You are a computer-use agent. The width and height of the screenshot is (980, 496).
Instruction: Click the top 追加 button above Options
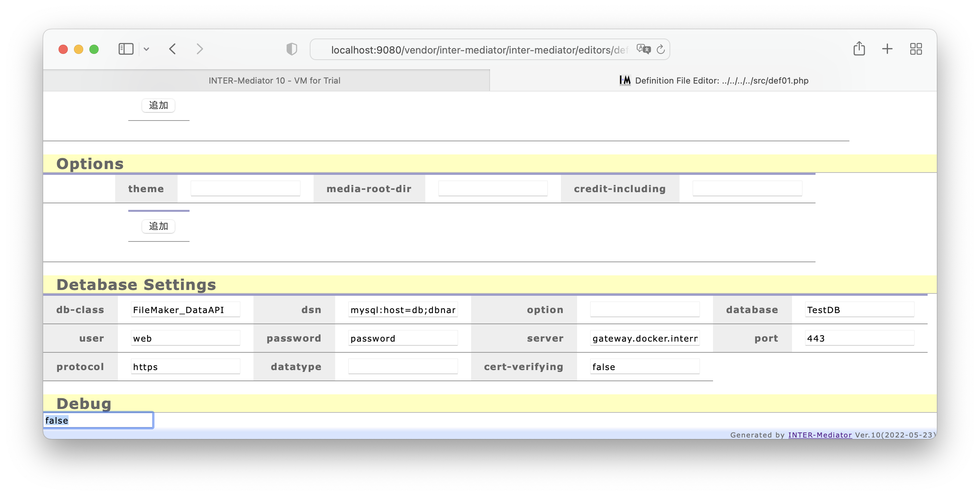coord(158,105)
